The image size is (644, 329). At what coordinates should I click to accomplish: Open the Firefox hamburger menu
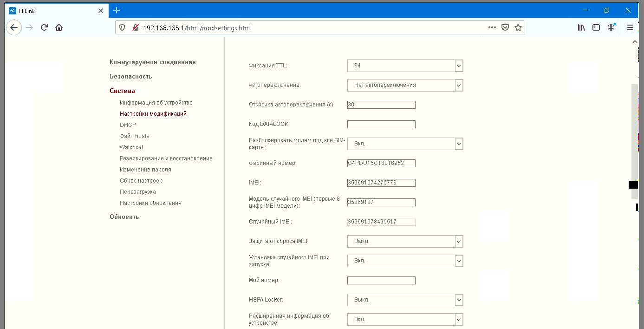[x=630, y=27]
